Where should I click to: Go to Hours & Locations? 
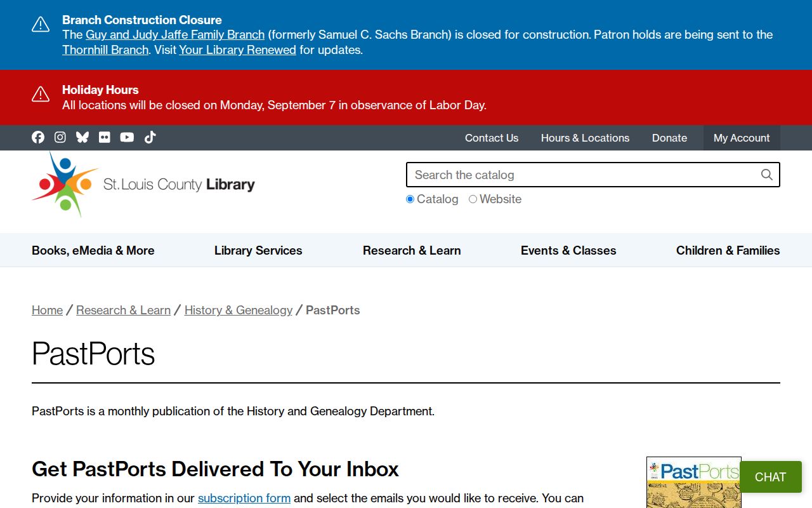(x=585, y=138)
